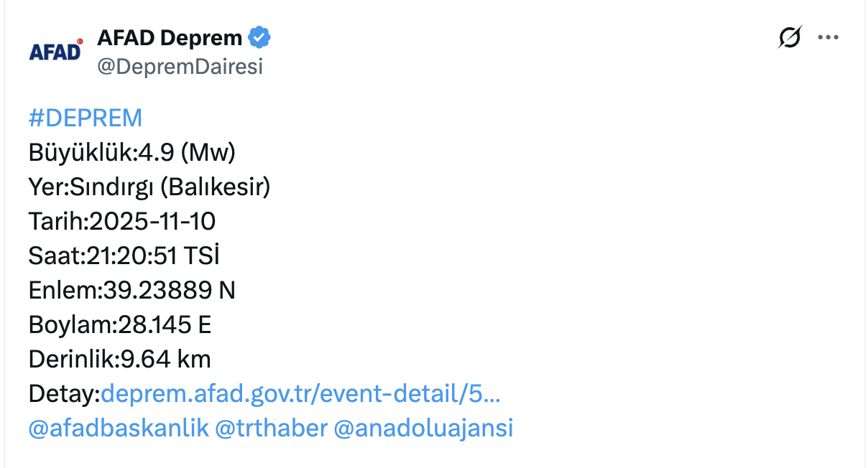Open the Grok slashed-circle icon
The height and width of the screenshot is (468, 868).
click(790, 37)
